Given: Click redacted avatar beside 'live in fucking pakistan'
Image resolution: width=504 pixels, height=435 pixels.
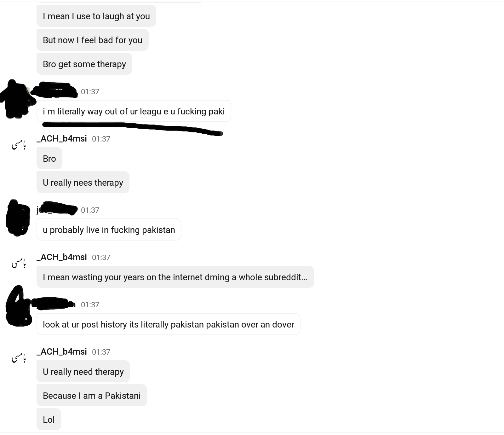Looking at the screenshot, I should [x=18, y=217].
